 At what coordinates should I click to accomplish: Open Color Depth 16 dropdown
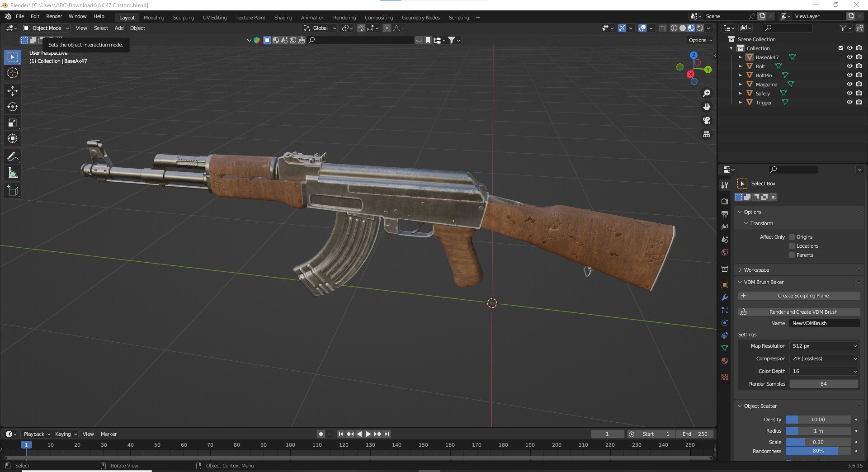click(824, 371)
